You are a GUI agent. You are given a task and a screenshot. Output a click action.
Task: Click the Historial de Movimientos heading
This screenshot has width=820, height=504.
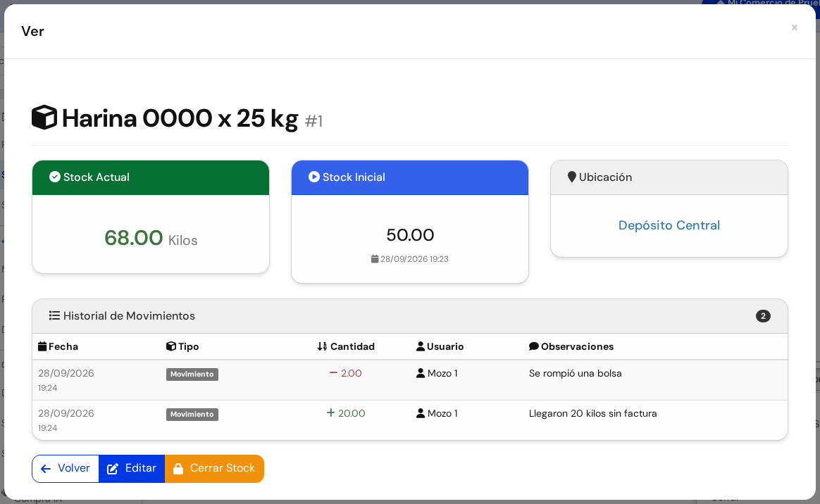click(x=129, y=315)
